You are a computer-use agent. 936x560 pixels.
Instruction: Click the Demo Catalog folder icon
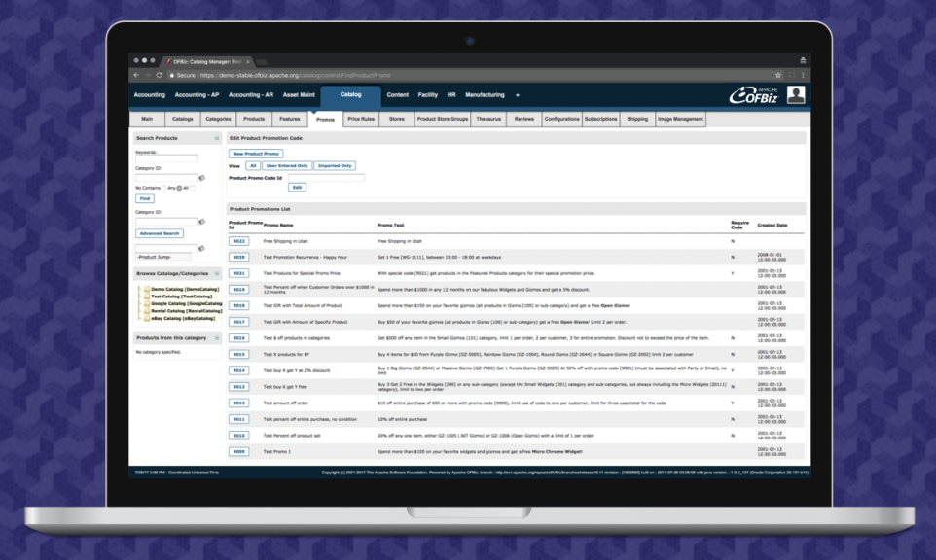(x=146, y=289)
